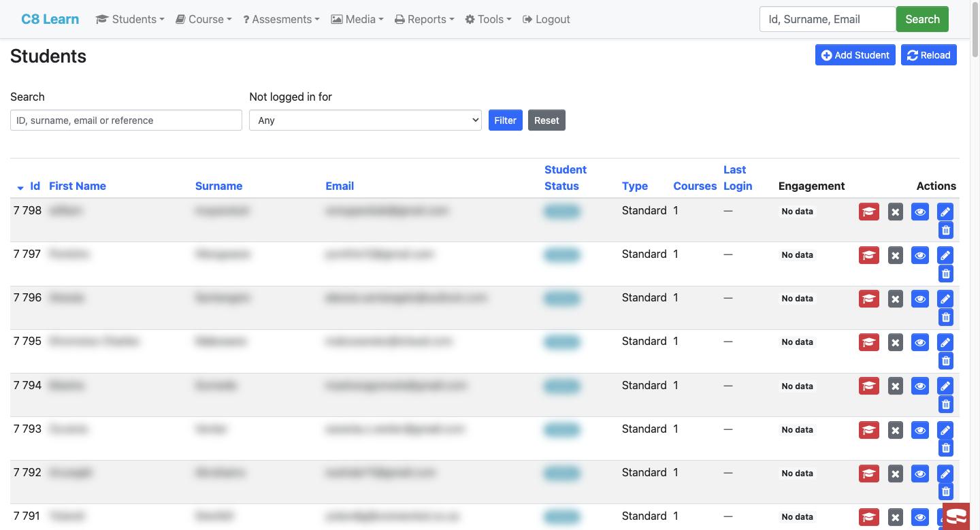
Task: Click the Add Student button
Action: [x=855, y=55]
